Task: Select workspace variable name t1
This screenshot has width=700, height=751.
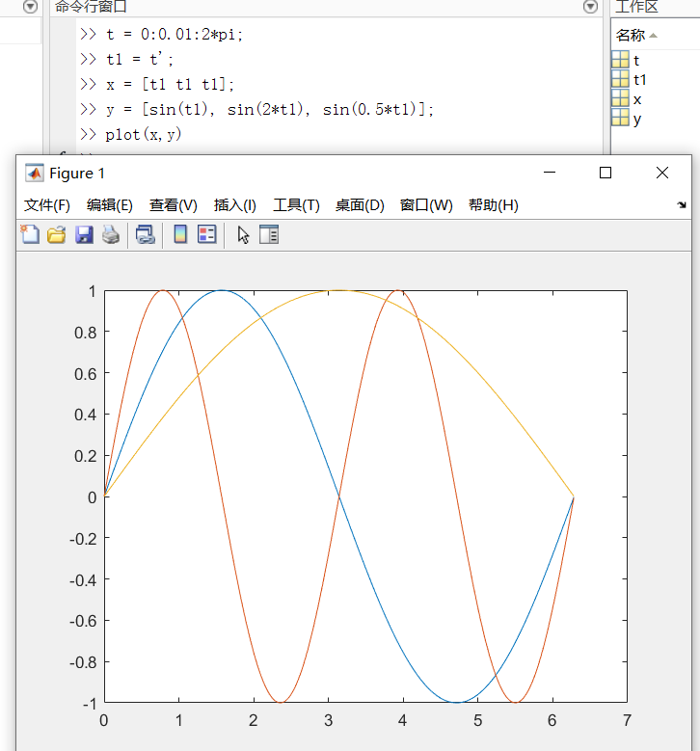Action: click(639, 80)
